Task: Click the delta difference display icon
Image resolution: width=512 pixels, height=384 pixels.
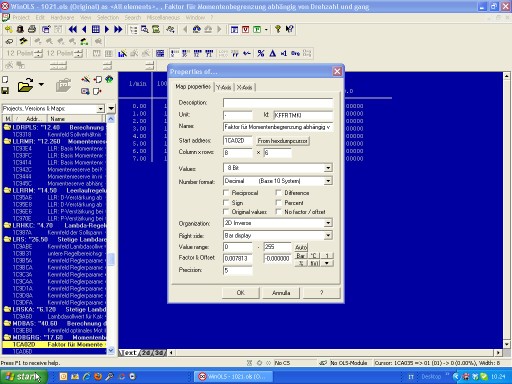Action: click(x=272, y=53)
